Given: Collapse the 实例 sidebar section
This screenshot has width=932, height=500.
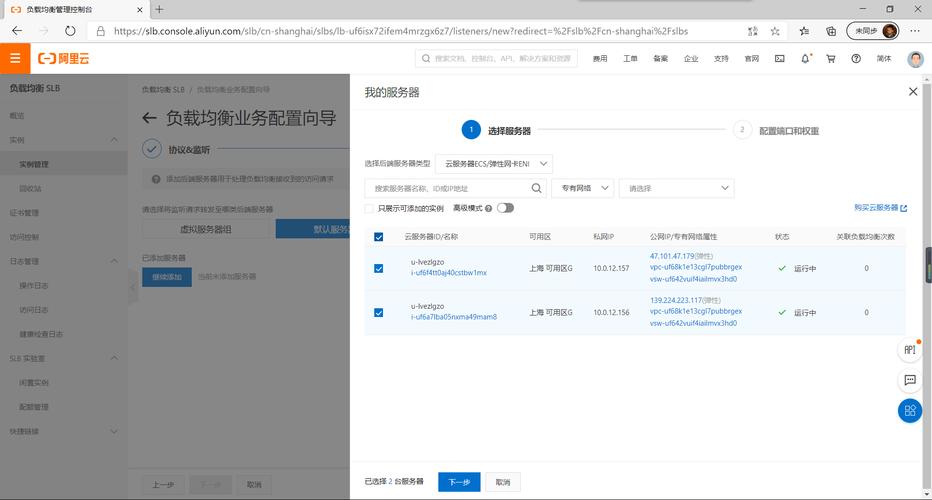Looking at the screenshot, I should [x=114, y=140].
